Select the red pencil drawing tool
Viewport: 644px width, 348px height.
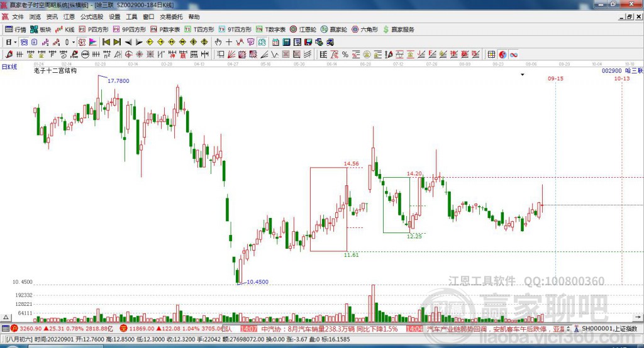[x=9, y=54]
